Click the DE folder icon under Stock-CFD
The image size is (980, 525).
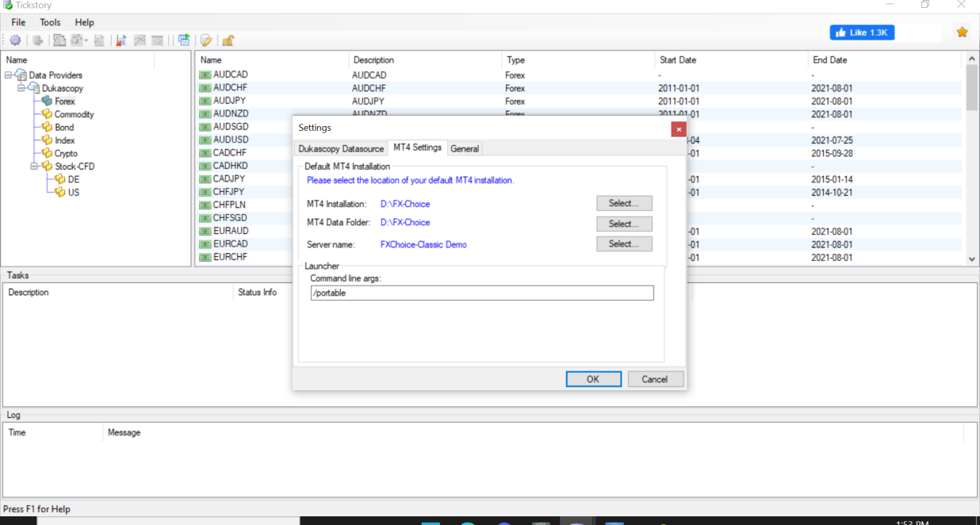60,179
